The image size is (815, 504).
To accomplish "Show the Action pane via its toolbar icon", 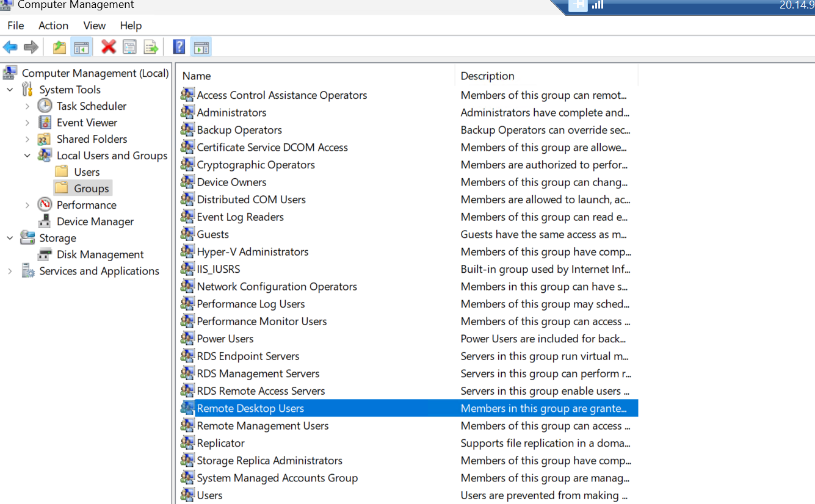I will click(200, 46).
